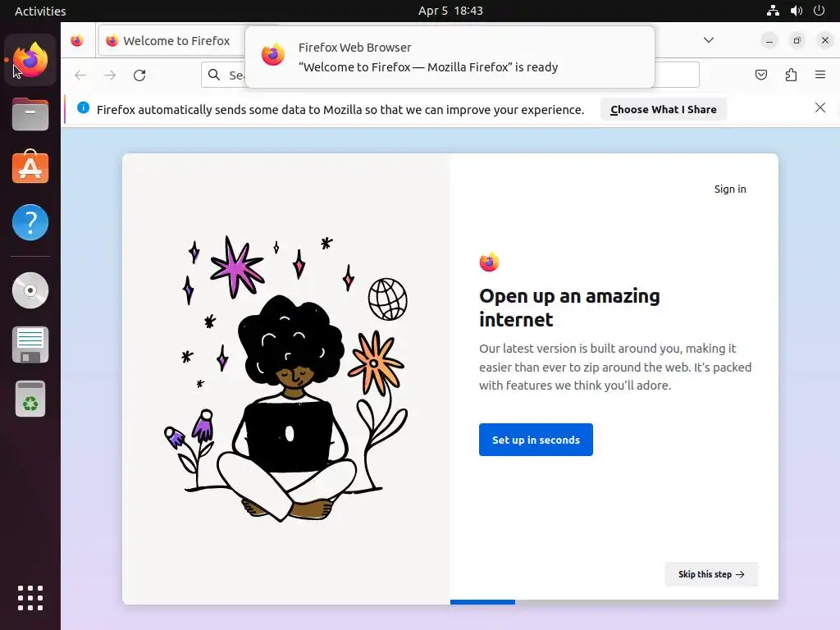Open the Files manager in dock

(x=30, y=114)
